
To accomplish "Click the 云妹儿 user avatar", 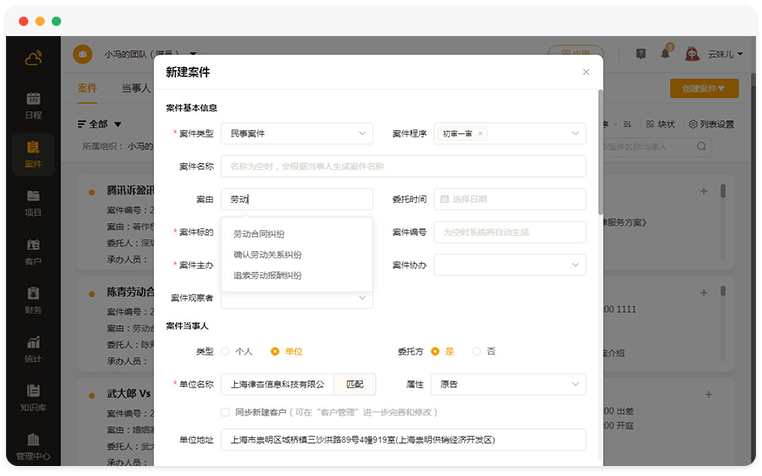I will click(692, 53).
